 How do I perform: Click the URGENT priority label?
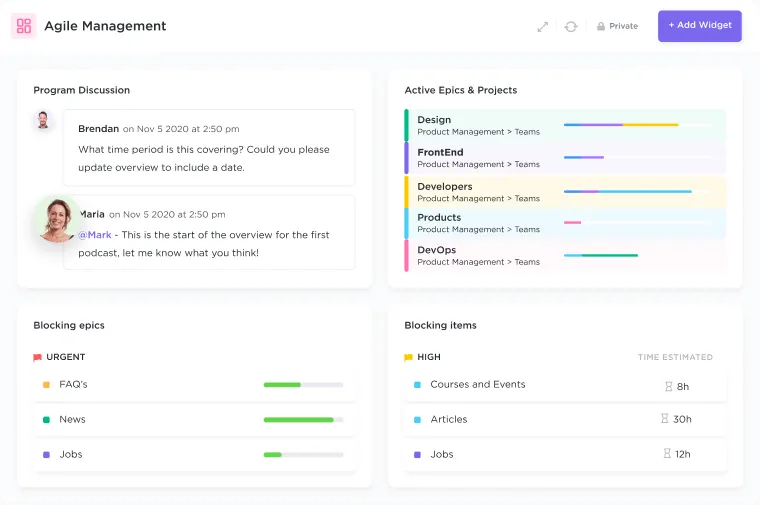(65, 357)
